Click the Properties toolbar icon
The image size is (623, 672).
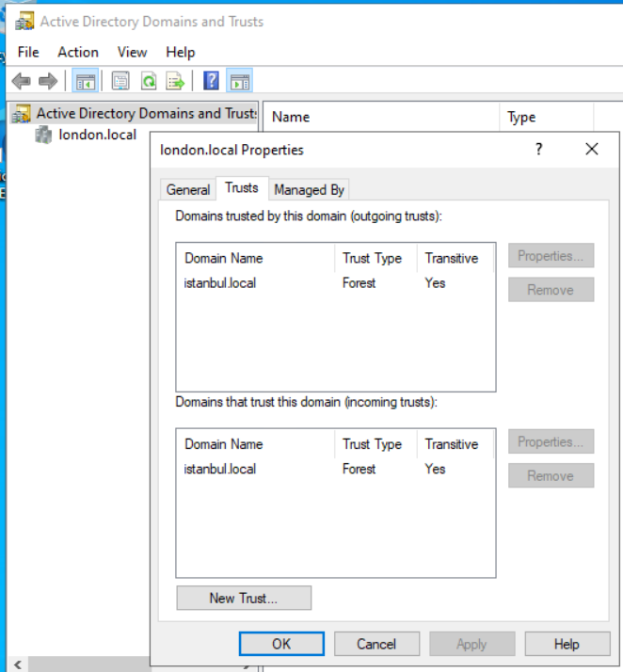pyautogui.click(x=120, y=82)
